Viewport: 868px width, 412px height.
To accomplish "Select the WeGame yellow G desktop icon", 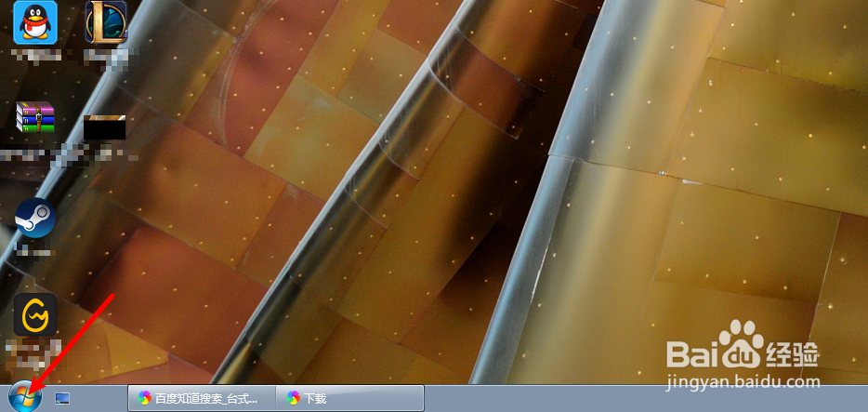I will pos(35,314).
